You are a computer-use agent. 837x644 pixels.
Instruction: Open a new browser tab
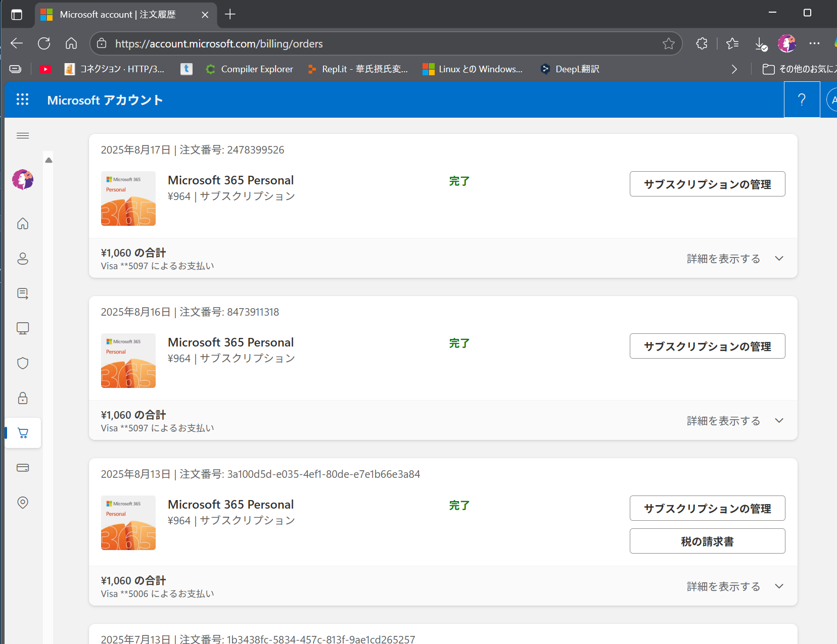tap(230, 14)
